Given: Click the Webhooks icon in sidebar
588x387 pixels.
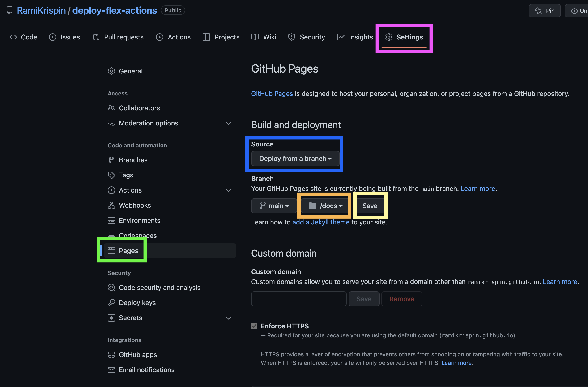Looking at the screenshot, I should pyautogui.click(x=111, y=205).
